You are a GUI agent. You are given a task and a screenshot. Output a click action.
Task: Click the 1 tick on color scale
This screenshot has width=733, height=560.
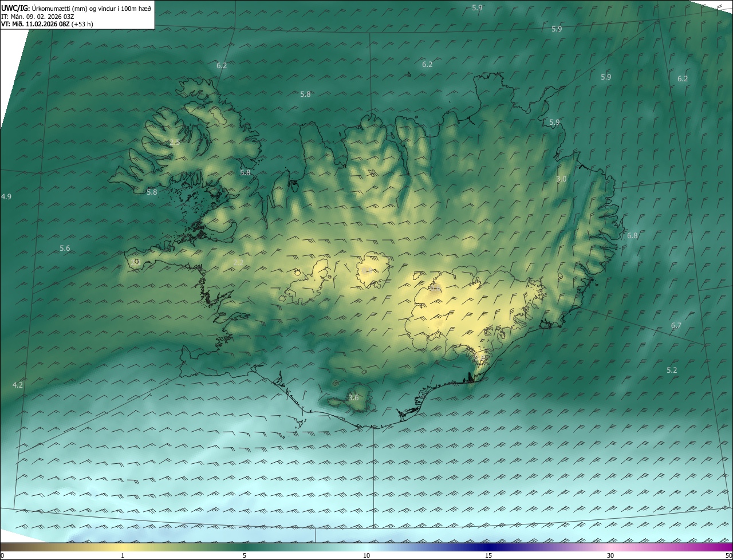pyautogui.click(x=123, y=555)
